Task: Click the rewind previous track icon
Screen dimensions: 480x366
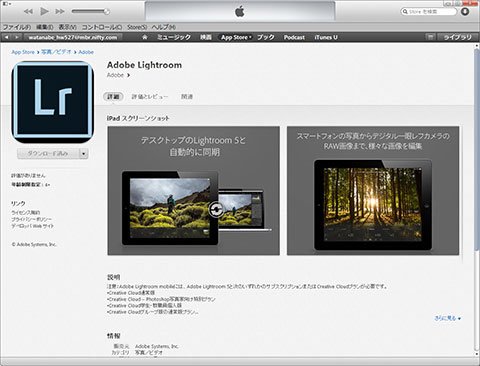Action: [x=28, y=12]
